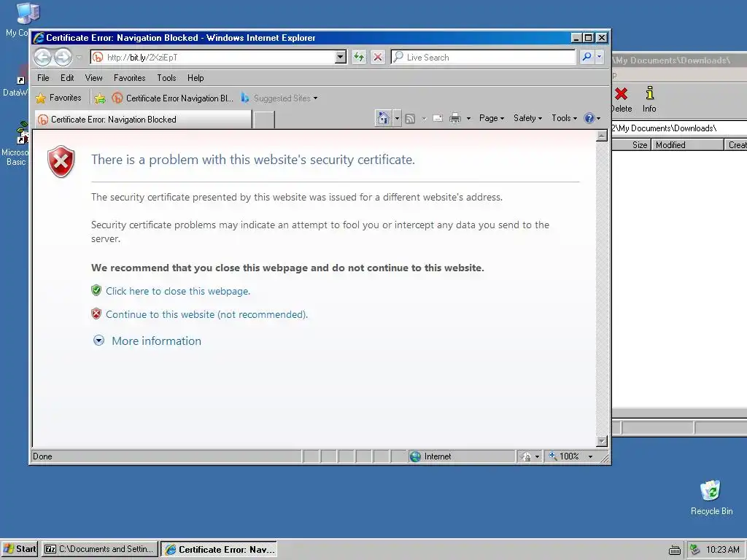Expand More information section
Image resolution: width=747 pixels, height=560 pixels.
[147, 341]
